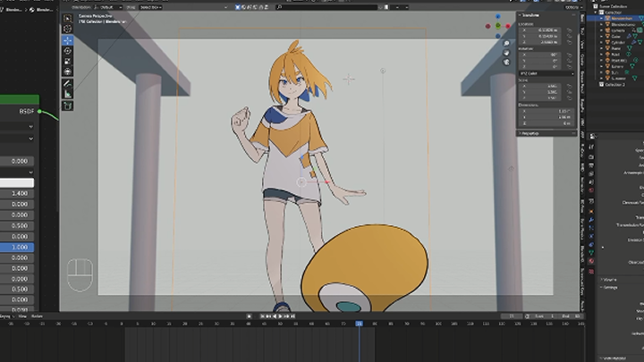Collapse the Transform panel

529,15
